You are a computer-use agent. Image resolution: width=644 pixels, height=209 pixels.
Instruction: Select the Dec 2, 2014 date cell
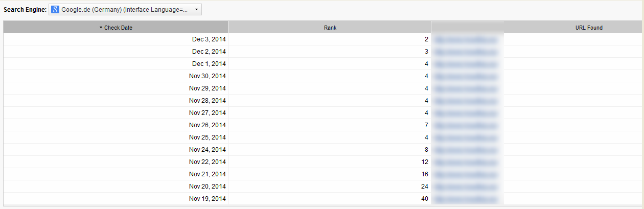tap(209, 52)
